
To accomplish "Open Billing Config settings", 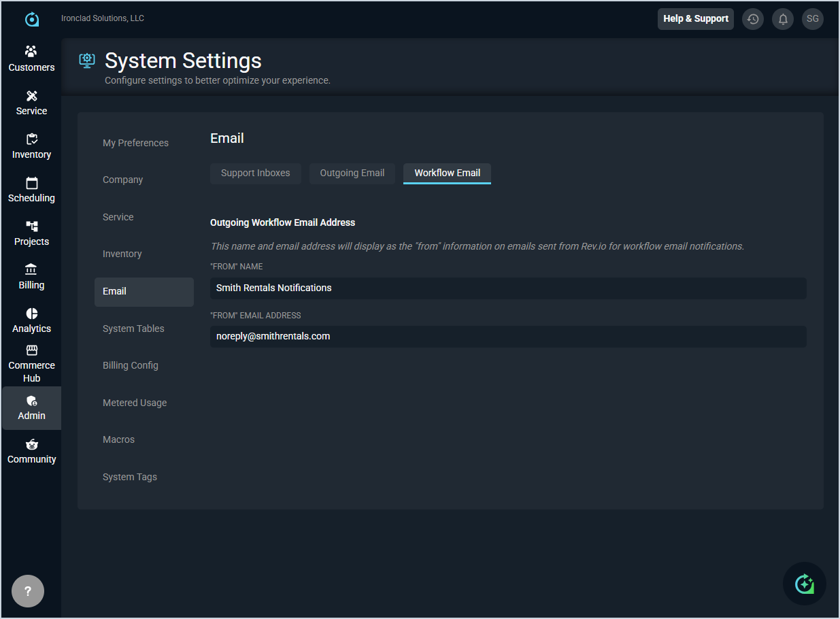I will point(131,365).
